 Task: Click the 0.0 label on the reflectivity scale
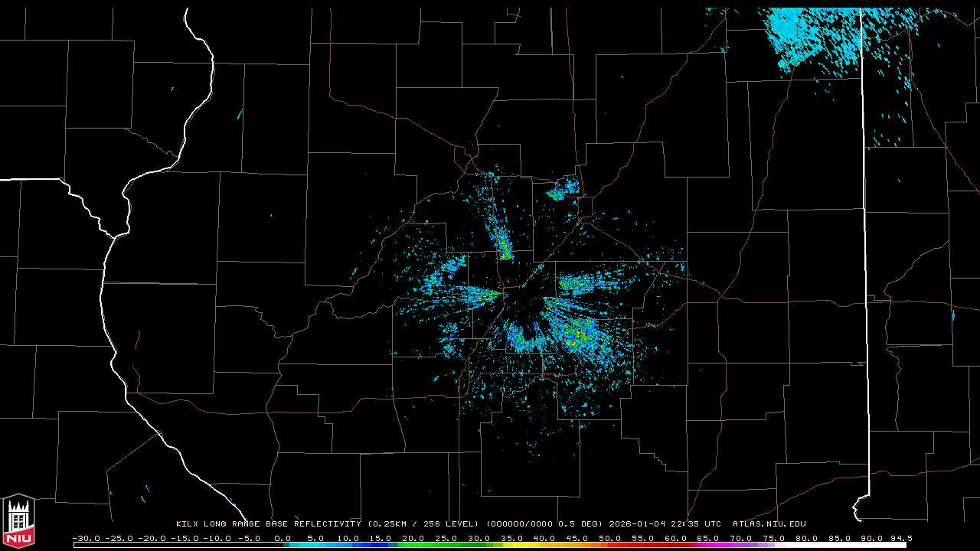tap(283, 538)
